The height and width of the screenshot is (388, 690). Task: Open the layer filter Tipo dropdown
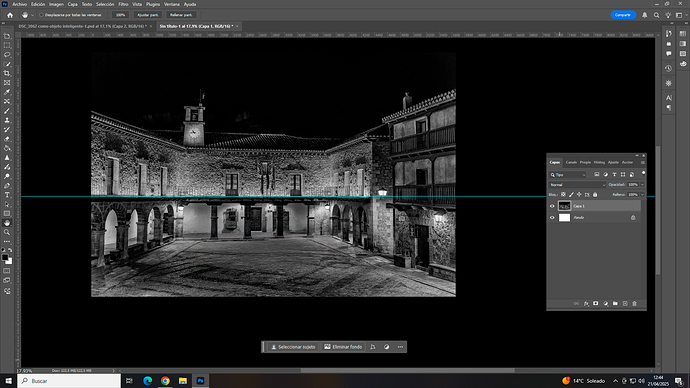(x=568, y=175)
